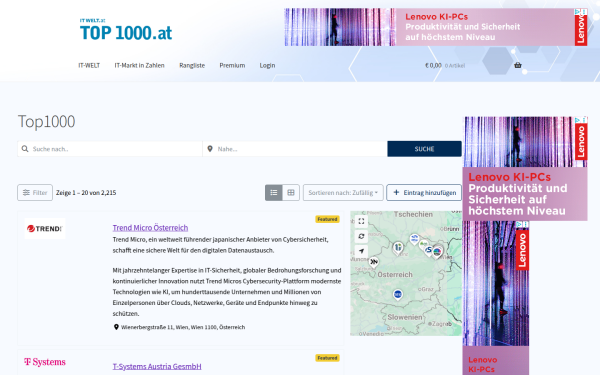Image resolution: width=600 pixels, height=375 pixels.
Task: Select the topmost blue-white map marker
Action: 414,239
